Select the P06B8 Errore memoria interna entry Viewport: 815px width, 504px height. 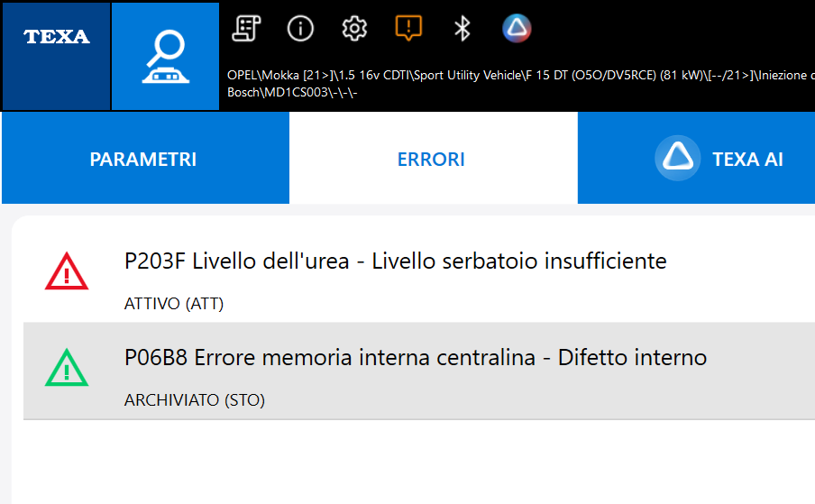(416, 358)
